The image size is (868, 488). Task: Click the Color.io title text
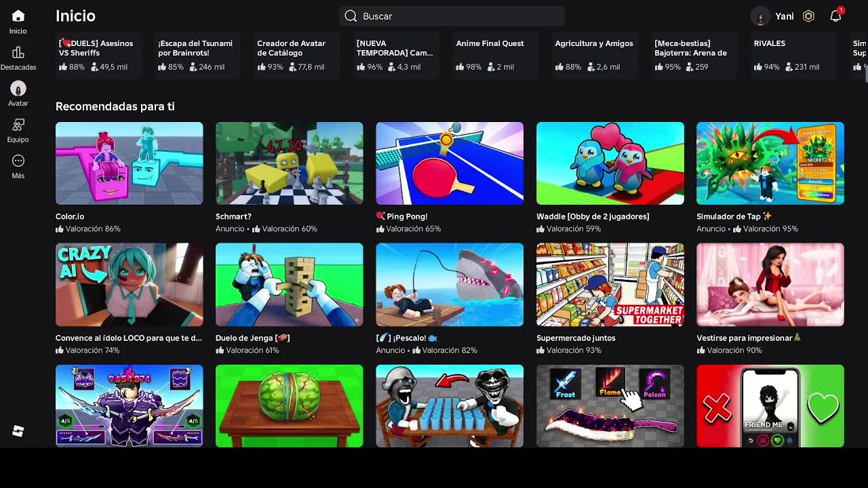click(70, 216)
